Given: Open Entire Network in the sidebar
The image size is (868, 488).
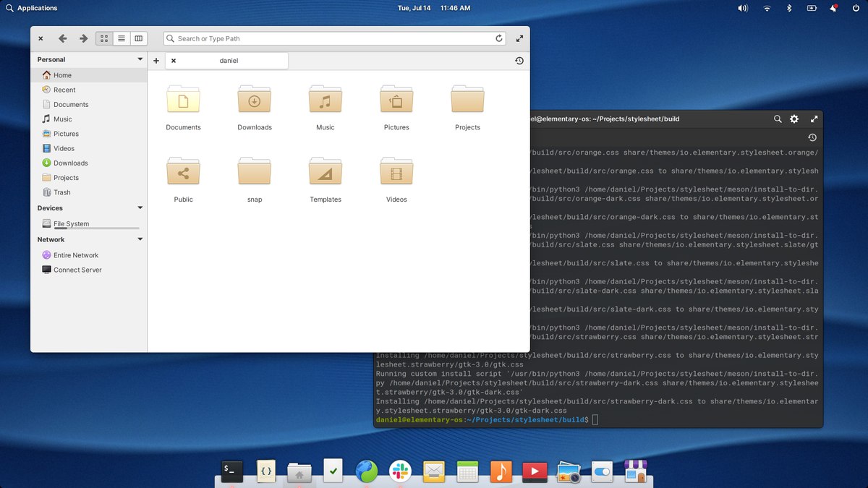Looking at the screenshot, I should [89, 255].
